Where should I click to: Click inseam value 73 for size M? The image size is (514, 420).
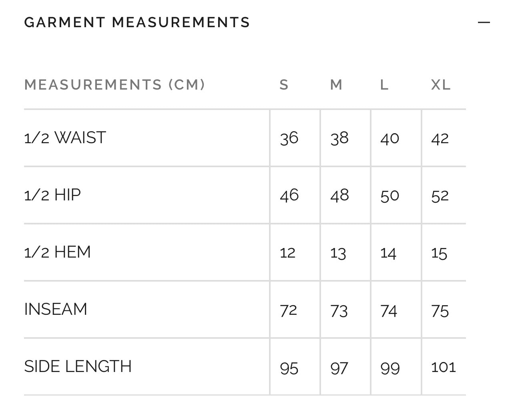click(x=339, y=311)
